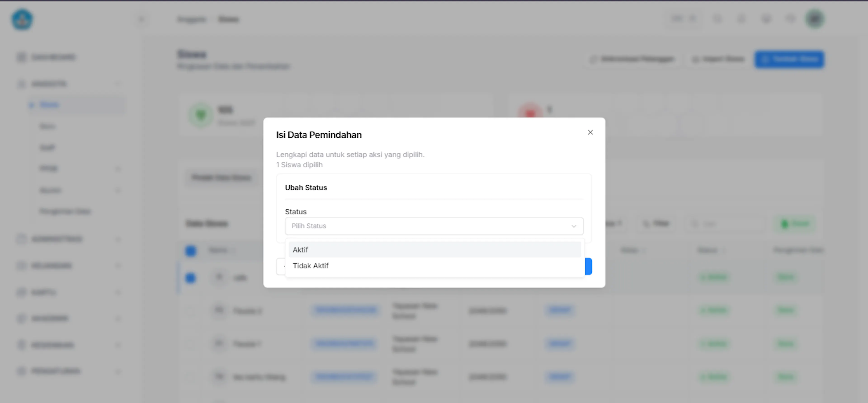868x403 pixels.
Task: Click the app logo in the sidebar
Action: (x=22, y=19)
